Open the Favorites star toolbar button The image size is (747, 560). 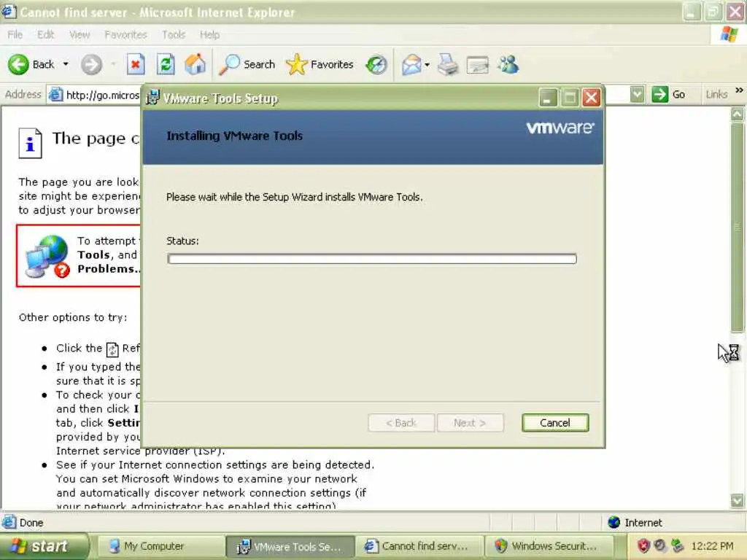pos(320,64)
